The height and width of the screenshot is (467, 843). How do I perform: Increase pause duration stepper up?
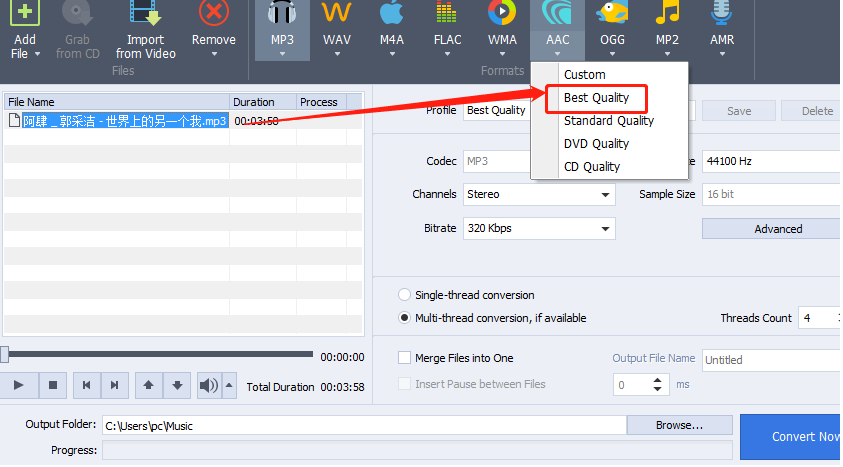point(658,380)
